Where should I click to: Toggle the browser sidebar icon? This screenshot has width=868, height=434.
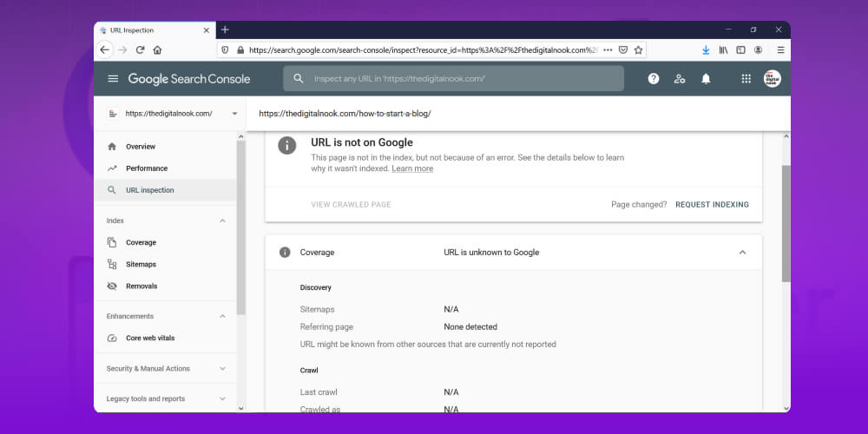pos(740,49)
